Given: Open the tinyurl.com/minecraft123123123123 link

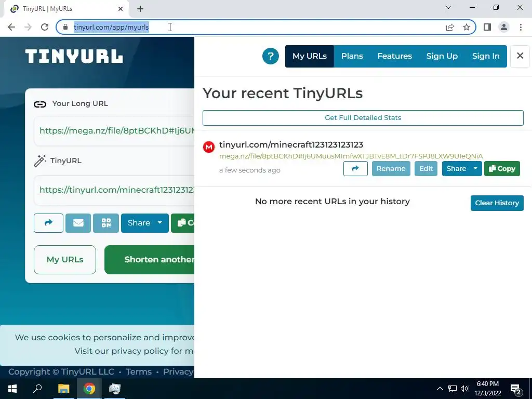Looking at the screenshot, I should 291,144.
